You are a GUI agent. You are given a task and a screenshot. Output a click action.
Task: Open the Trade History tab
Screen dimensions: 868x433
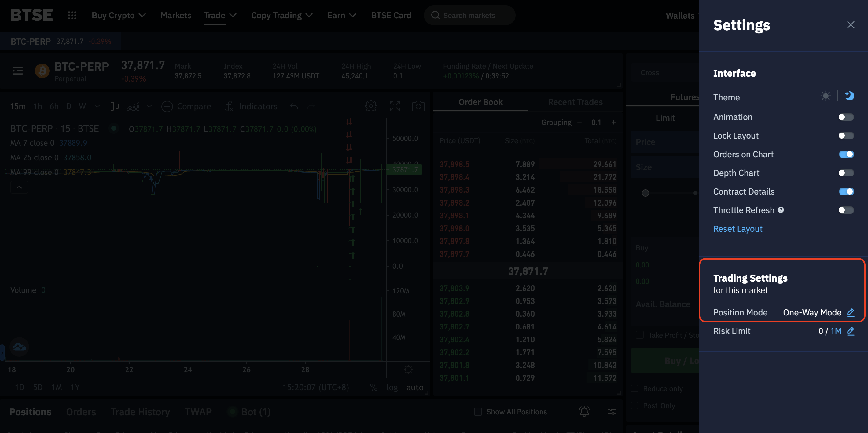[140, 412]
